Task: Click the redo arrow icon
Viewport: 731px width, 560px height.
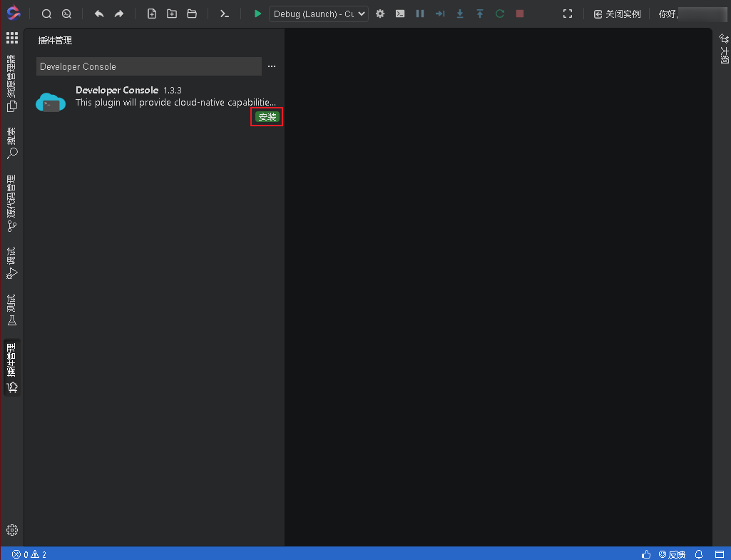Action: click(x=119, y=14)
